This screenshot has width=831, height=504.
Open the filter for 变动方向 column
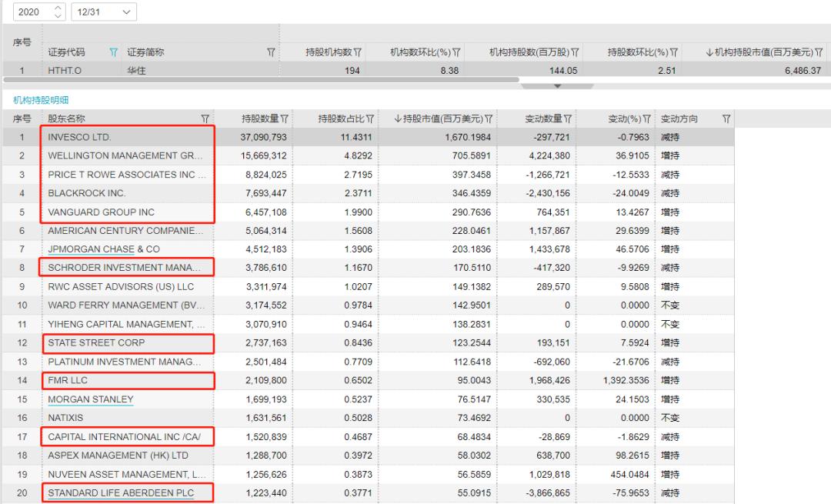click(x=726, y=118)
